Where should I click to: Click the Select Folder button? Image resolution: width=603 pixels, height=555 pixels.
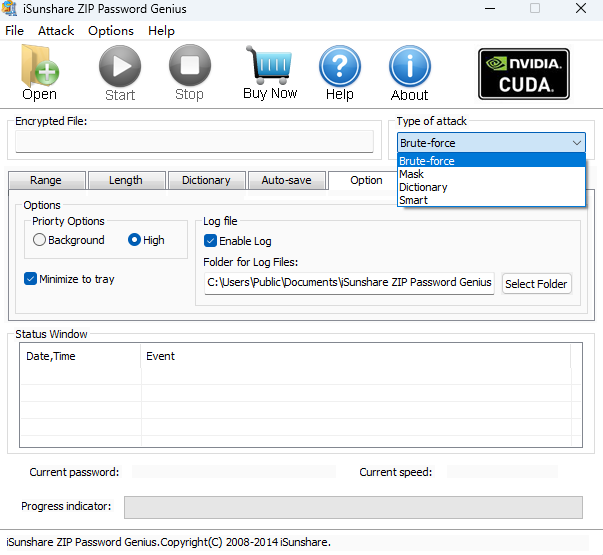(536, 284)
